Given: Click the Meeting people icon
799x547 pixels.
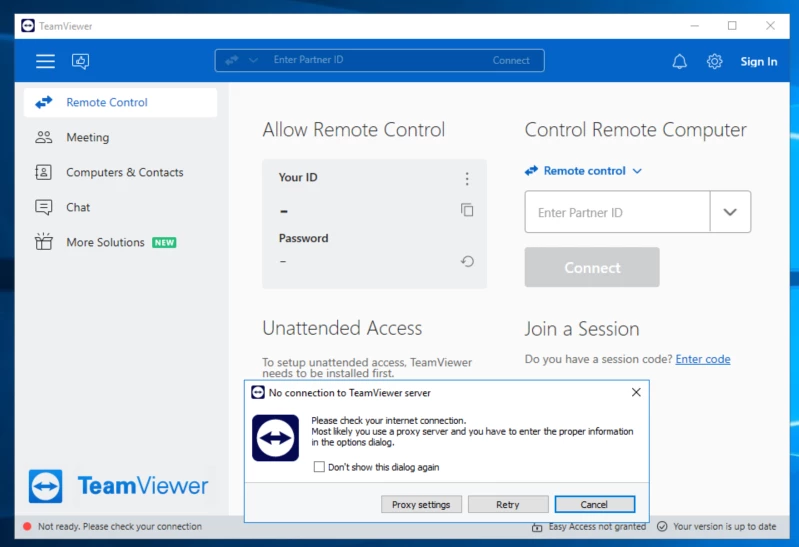Looking at the screenshot, I should [x=43, y=137].
